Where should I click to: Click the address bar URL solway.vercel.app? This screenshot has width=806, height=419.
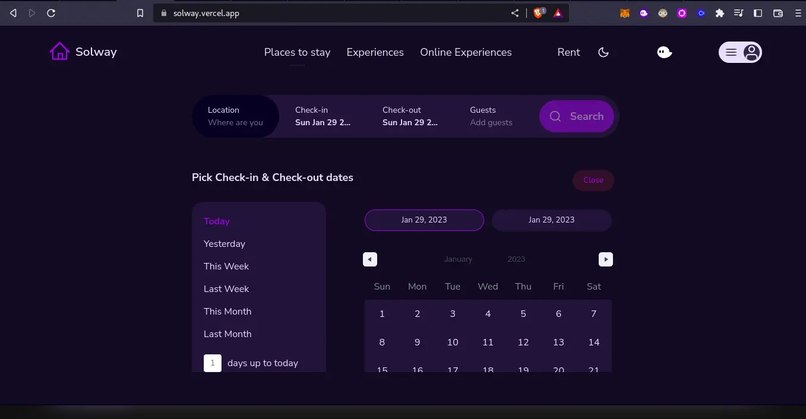(x=206, y=13)
